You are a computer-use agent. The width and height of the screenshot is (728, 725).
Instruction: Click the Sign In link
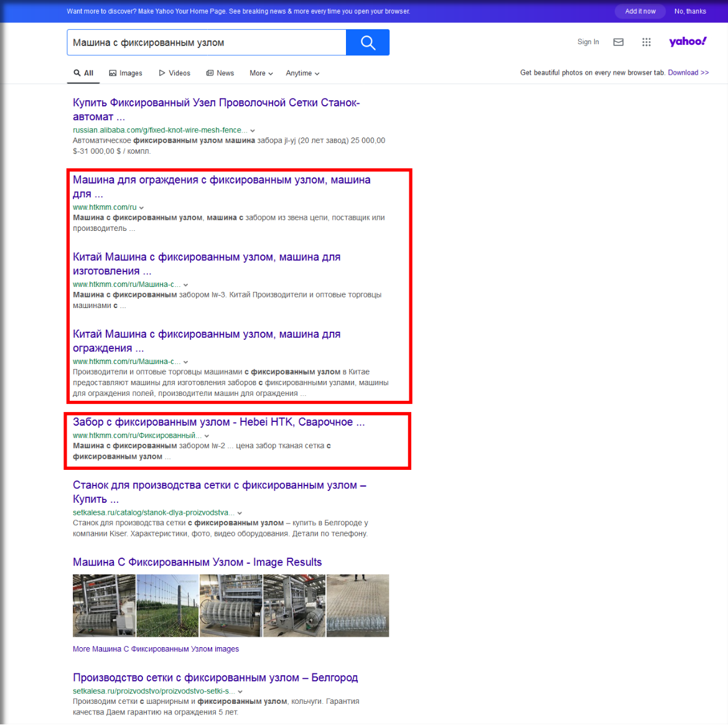588,42
